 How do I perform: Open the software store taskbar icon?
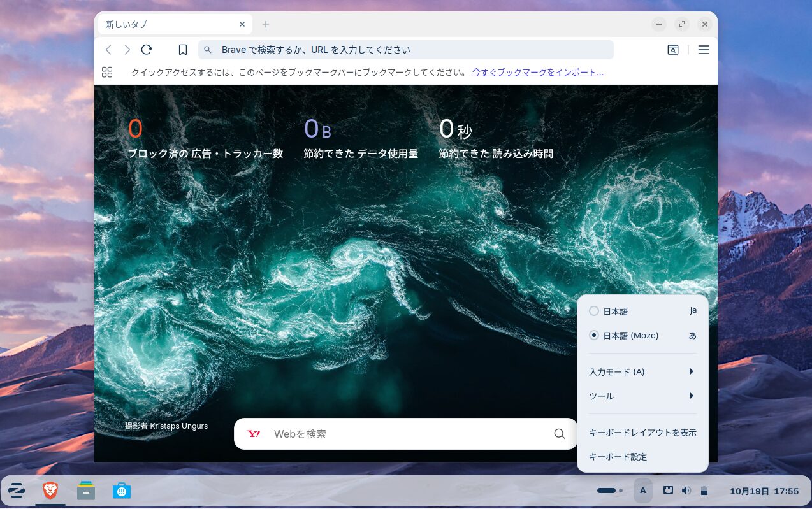click(121, 491)
